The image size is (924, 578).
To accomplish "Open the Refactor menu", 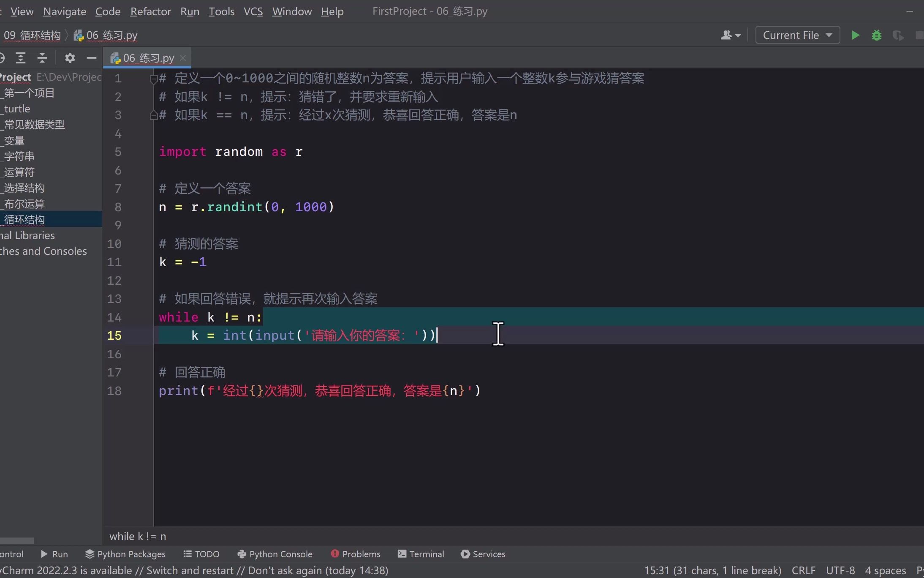I will (149, 11).
